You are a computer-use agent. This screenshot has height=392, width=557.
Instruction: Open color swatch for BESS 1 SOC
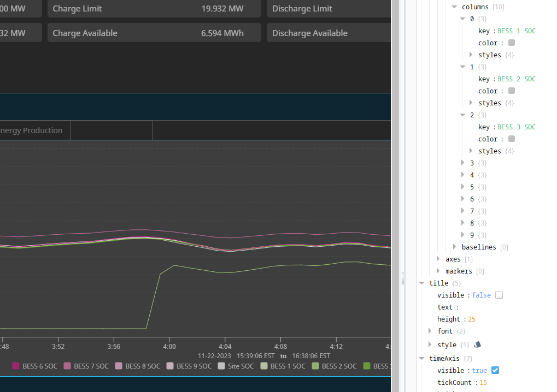click(512, 43)
